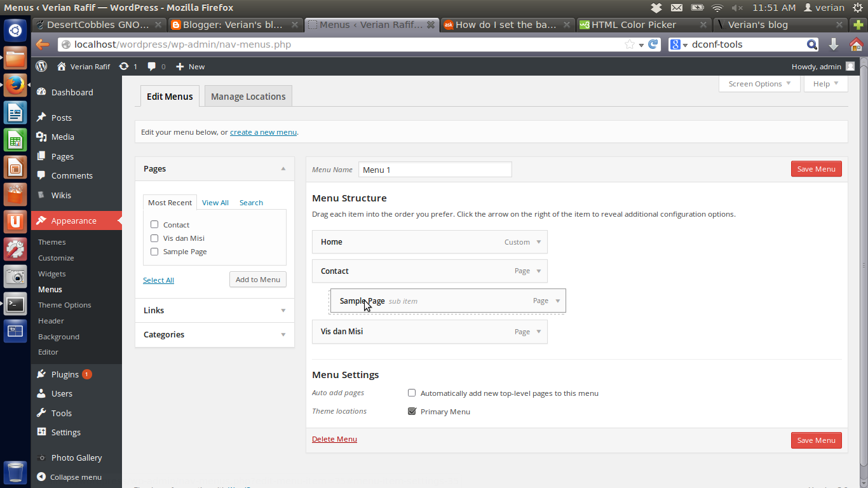Select the View All tab in Pages panel

(x=215, y=202)
